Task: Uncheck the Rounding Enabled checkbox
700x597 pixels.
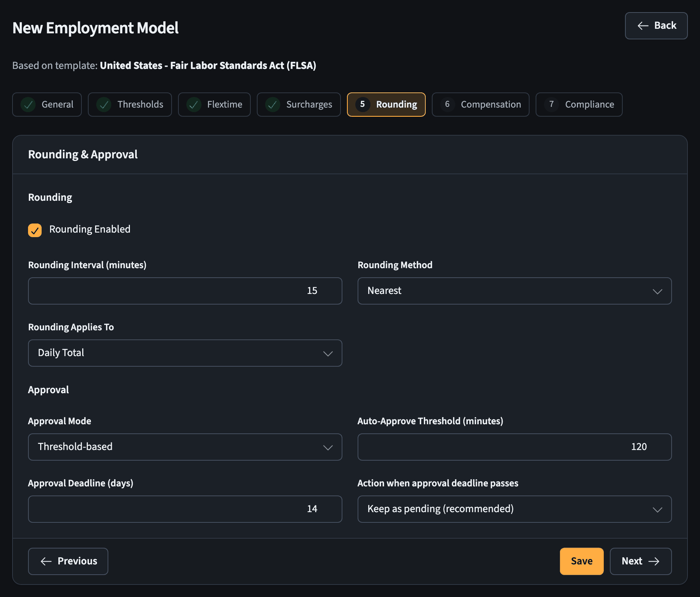Action: 35,230
